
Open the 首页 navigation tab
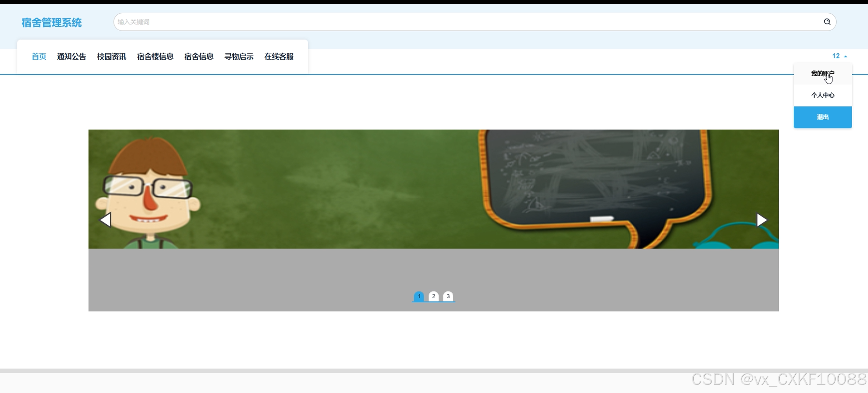(x=39, y=57)
